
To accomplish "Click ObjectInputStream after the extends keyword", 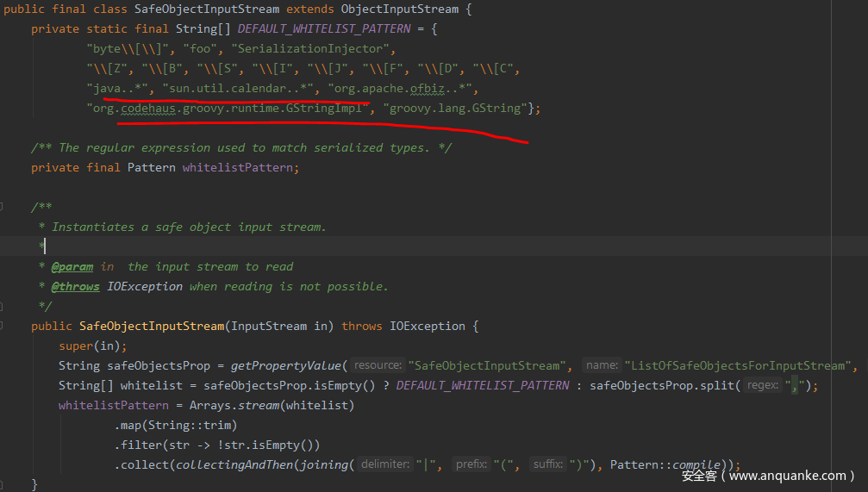I will point(400,9).
